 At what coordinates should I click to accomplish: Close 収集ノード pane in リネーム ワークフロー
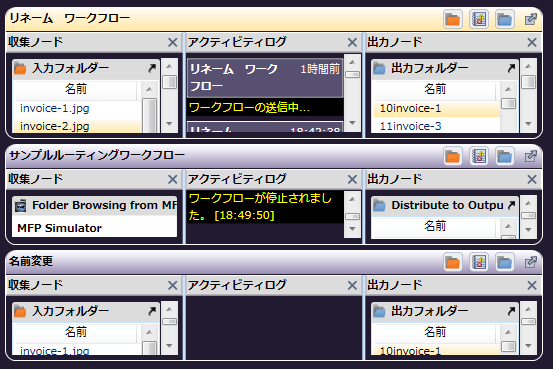[172, 42]
